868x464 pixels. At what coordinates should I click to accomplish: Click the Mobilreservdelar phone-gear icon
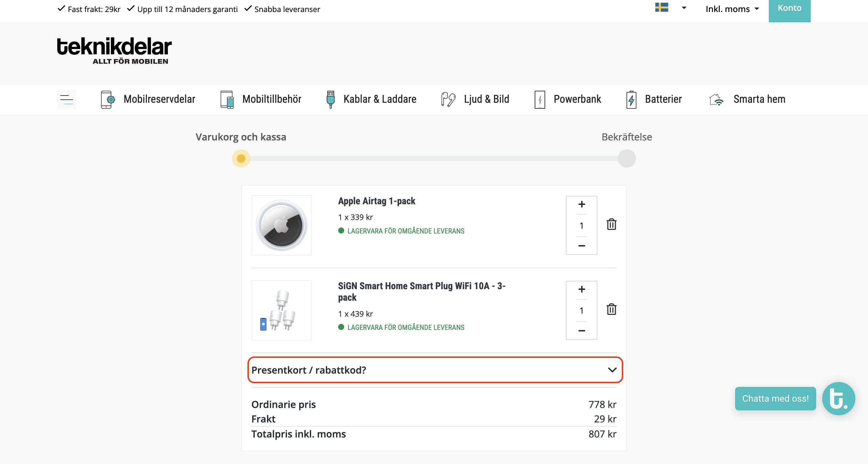[x=108, y=99]
